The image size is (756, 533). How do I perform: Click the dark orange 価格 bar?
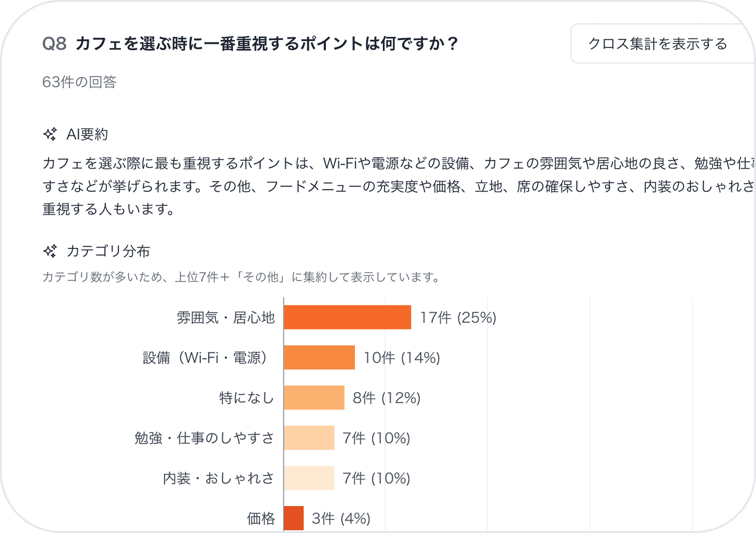tap(293, 518)
